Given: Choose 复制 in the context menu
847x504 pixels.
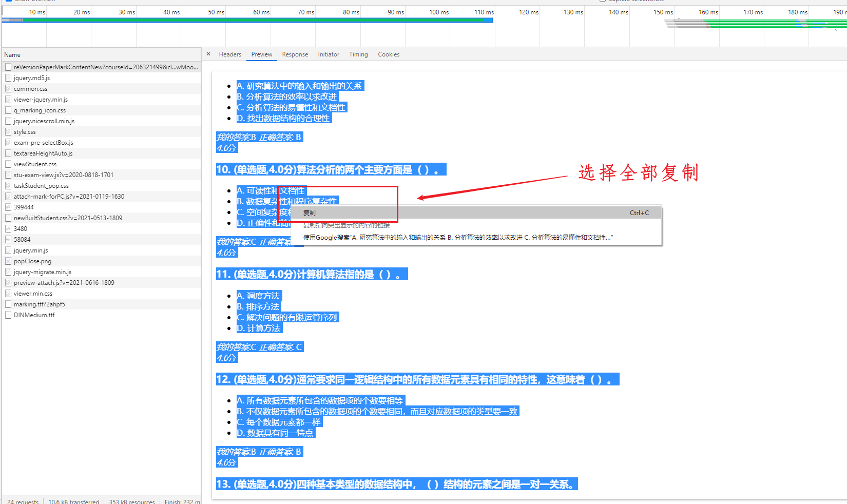Looking at the screenshot, I should [476, 213].
